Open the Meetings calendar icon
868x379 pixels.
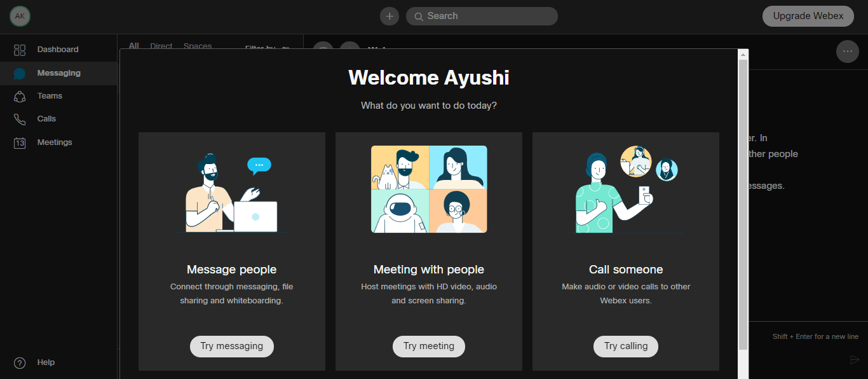pyautogui.click(x=20, y=142)
